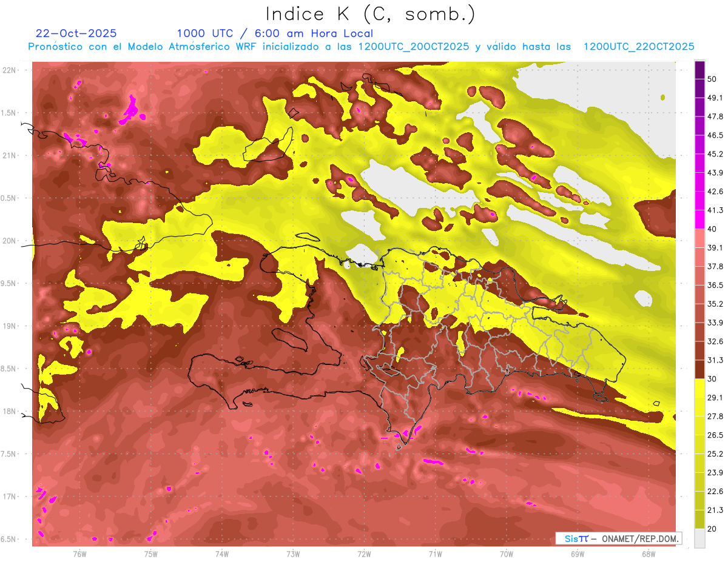
Task: Click the 46.5 legend value label
Action: (715, 135)
